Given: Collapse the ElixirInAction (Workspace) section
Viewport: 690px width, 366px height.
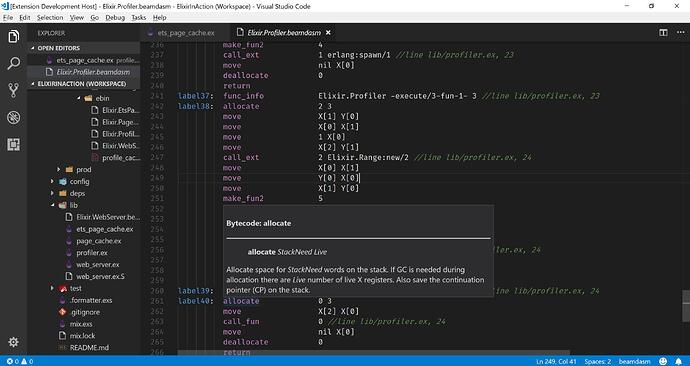Looking at the screenshot, I should click(x=84, y=84).
